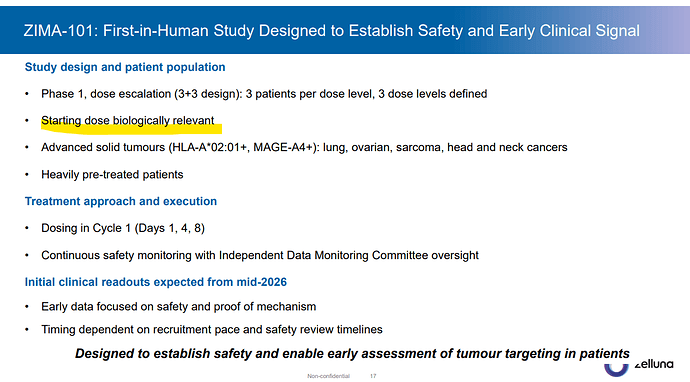This screenshot has height=382, width=690.
Task: Click the ZIMA-101 slide title
Action: tap(331, 31)
